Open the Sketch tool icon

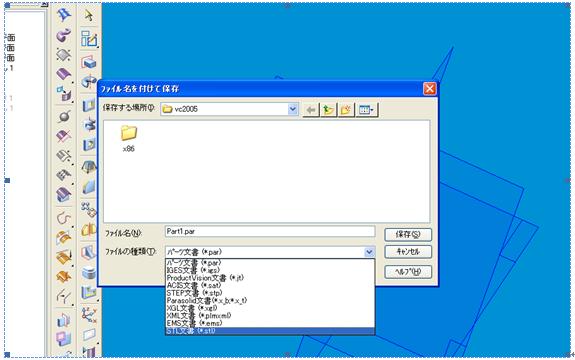tap(89, 39)
